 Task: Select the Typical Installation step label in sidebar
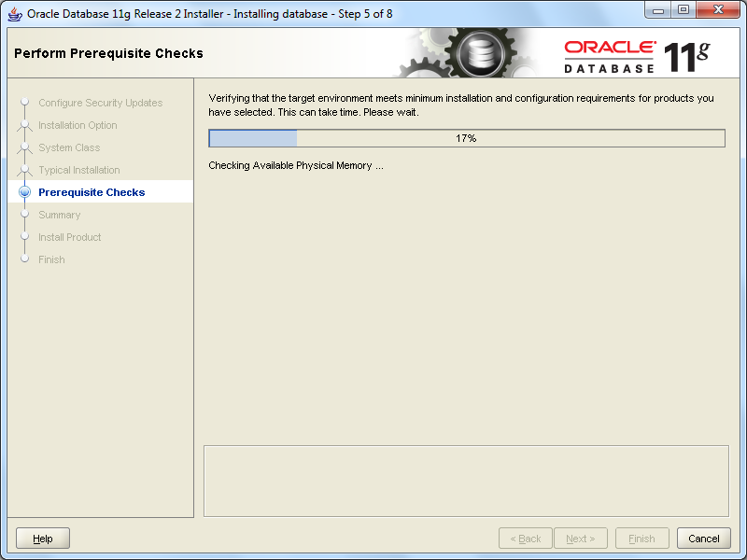click(x=79, y=170)
